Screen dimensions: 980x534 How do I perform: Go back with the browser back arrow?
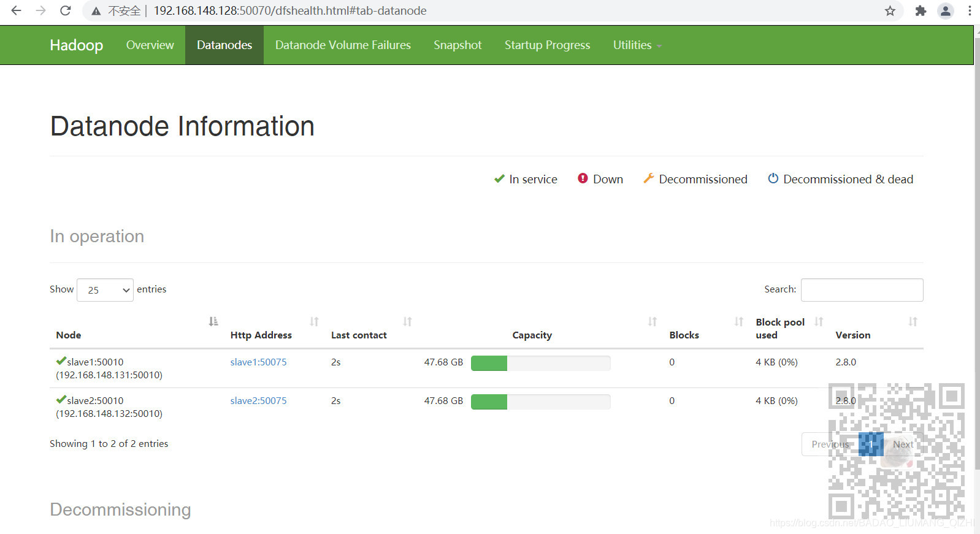[x=16, y=10]
